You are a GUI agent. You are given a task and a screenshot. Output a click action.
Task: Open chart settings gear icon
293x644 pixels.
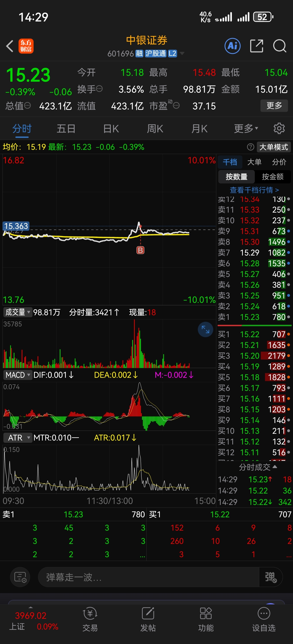pyautogui.click(x=279, y=129)
